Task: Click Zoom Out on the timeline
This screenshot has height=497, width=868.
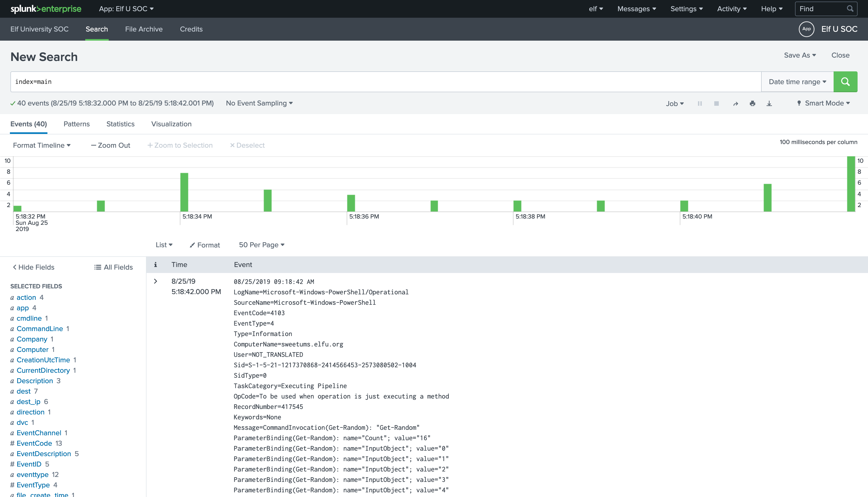Action: click(x=110, y=145)
